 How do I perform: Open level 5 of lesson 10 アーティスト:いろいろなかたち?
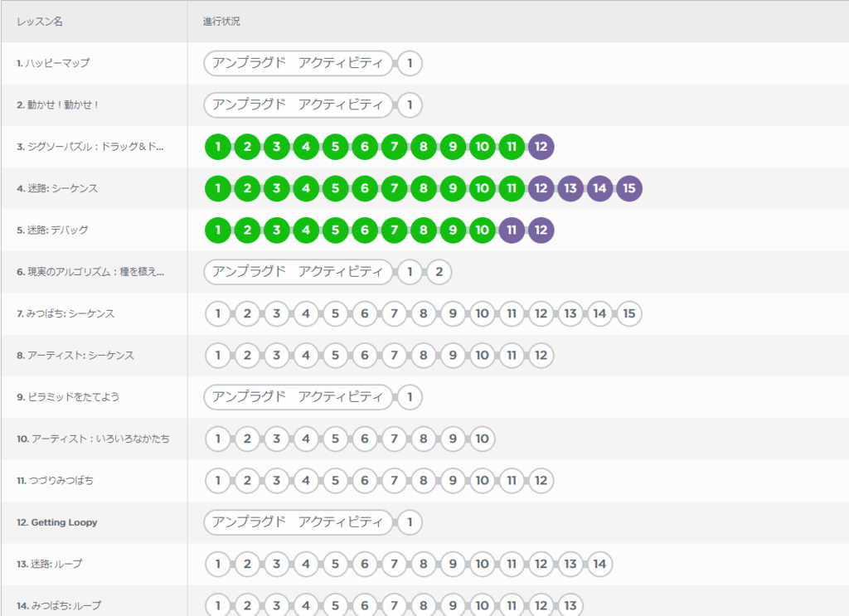pyautogui.click(x=335, y=439)
